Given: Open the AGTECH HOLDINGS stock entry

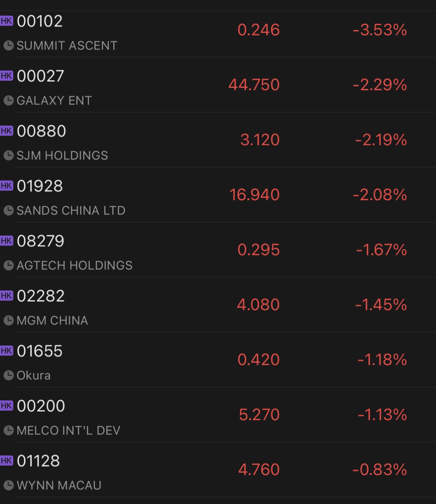Looking at the screenshot, I should click(x=218, y=250).
